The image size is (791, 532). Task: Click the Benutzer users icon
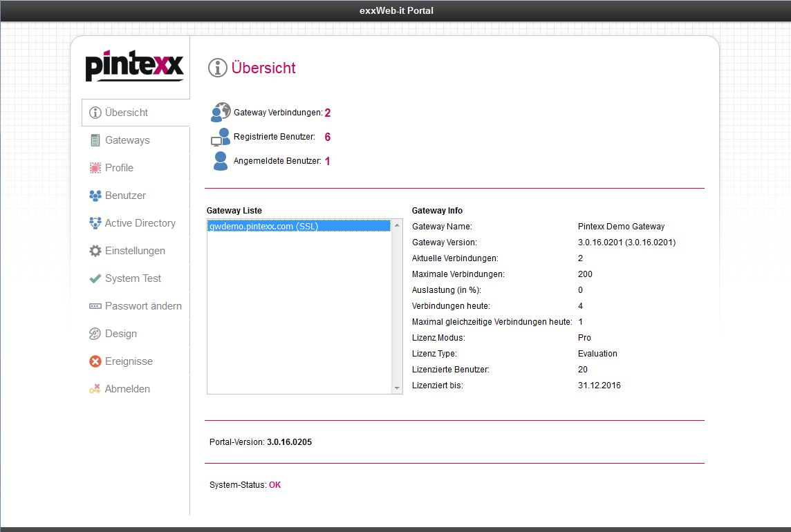click(95, 196)
